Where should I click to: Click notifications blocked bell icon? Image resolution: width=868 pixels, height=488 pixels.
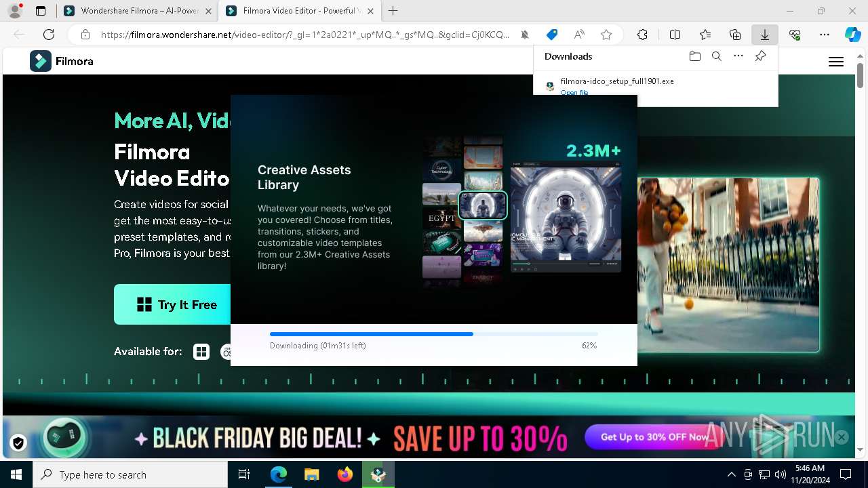pos(525,35)
